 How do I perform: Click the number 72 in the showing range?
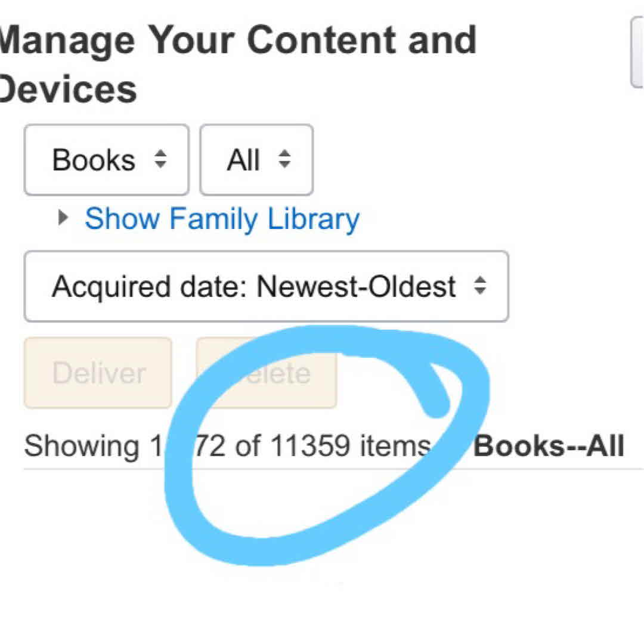(210, 446)
